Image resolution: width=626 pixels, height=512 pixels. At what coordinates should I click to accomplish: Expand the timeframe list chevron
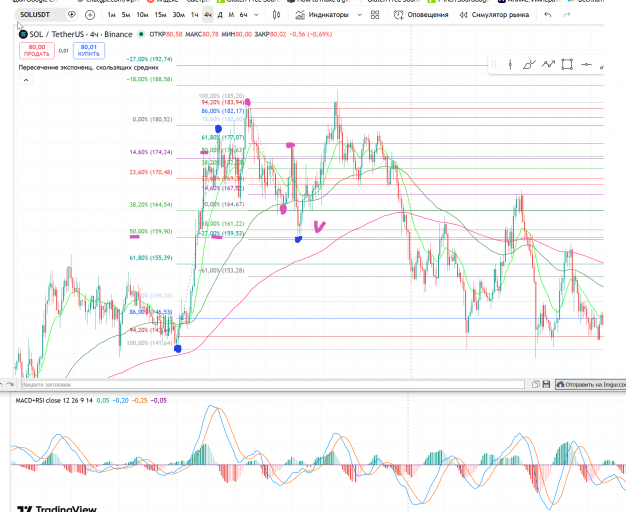(256, 15)
